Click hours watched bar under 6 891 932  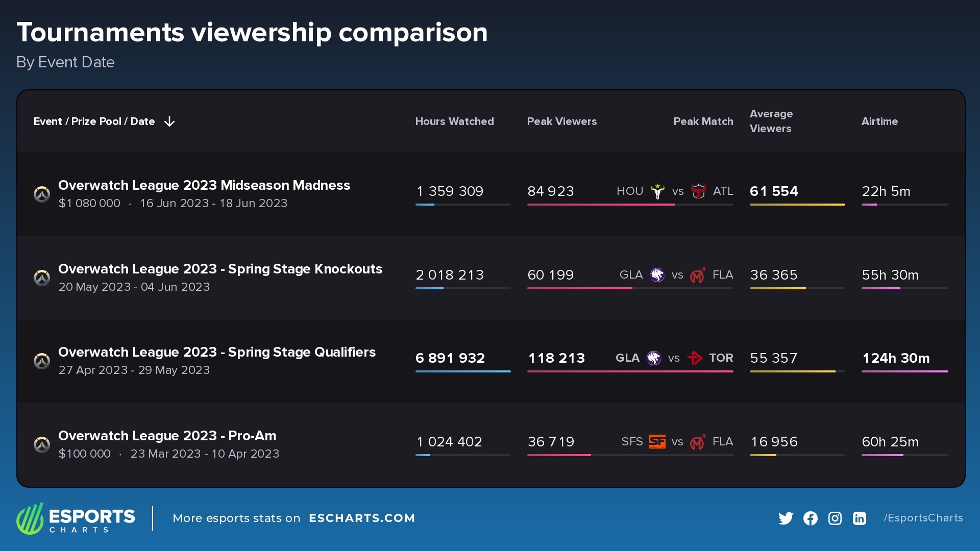tap(463, 371)
